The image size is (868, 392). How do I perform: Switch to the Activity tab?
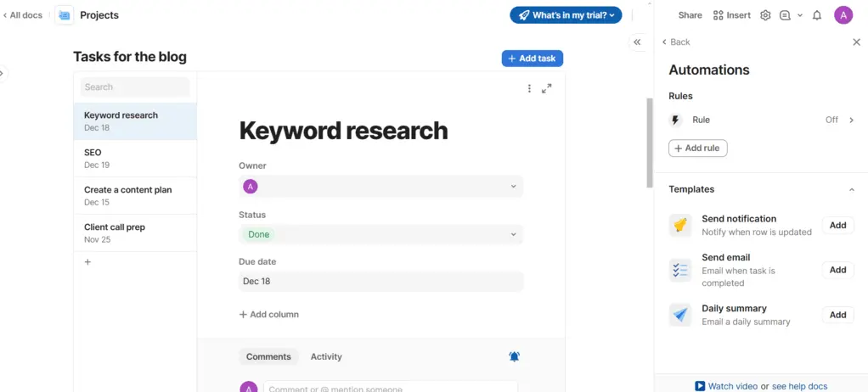(326, 357)
